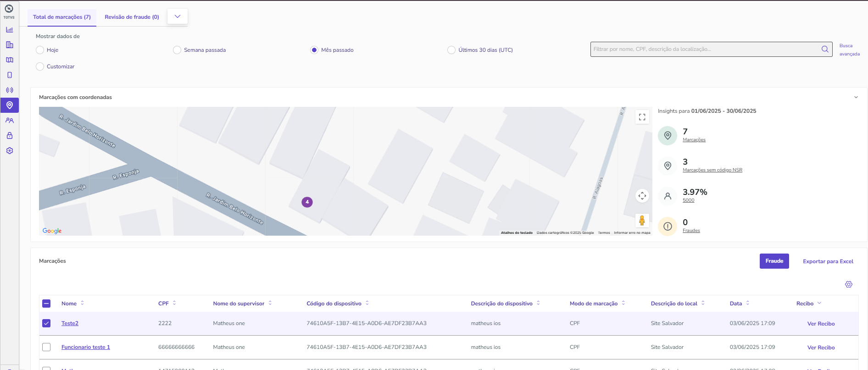This screenshot has width=868, height=370.
Task: Click the padlock sidebar icon
Action: pos(10,136)
